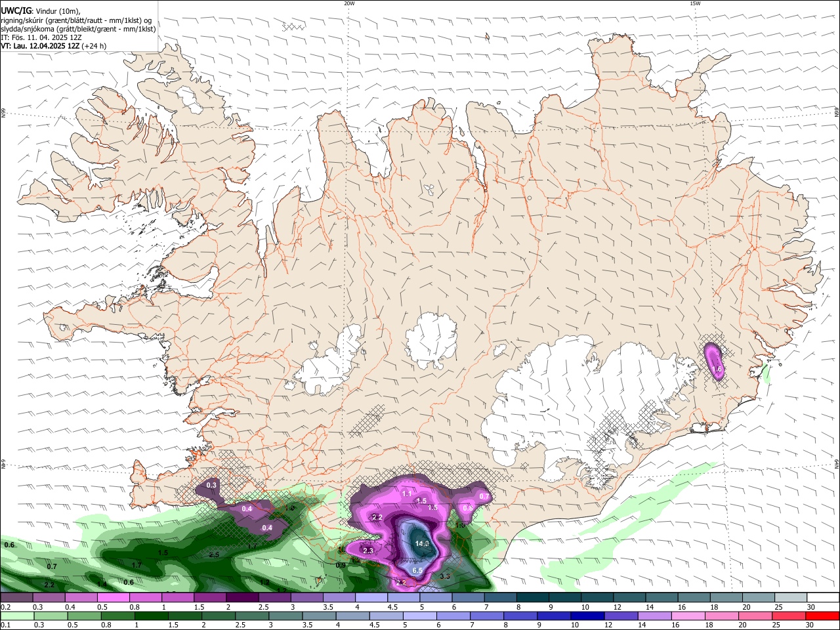Screen dimensions: 840x630
Task: Click the "20W" longitude label
Action: pyautogui.click(x=349, y=3)
